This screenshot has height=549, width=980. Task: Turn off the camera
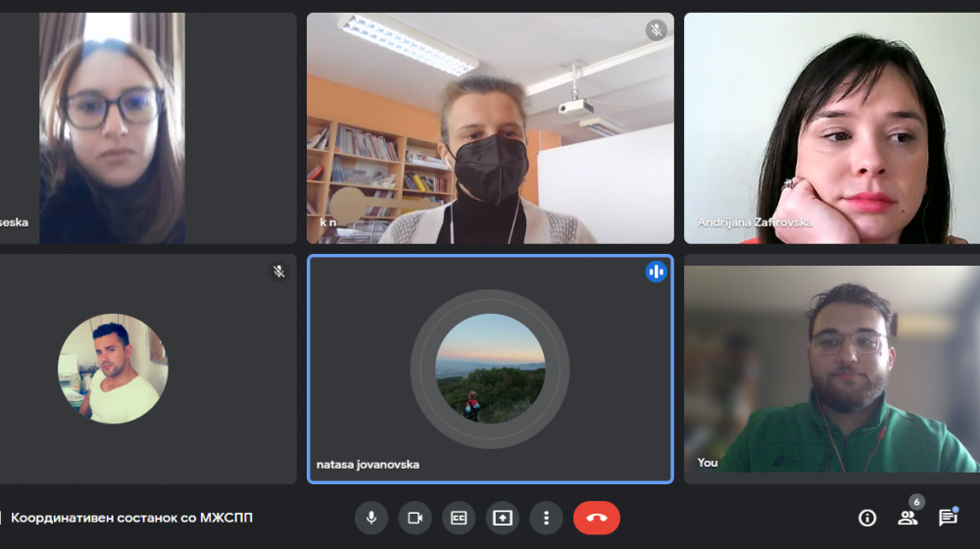(415, 518)
